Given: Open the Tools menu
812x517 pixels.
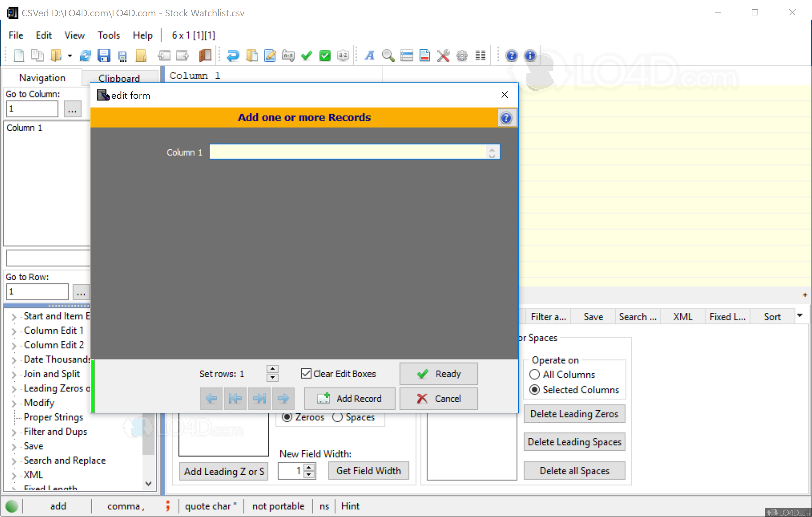Looking at the screenshot, I should click(109, 35).
